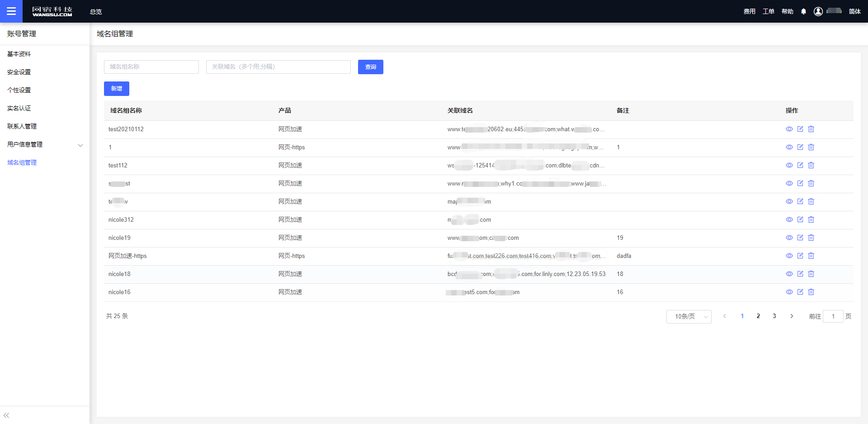Viewport: 868px width, 424px height.
Task: Collapse the sidebar with double-chevron icon
Action: (6, 415)
